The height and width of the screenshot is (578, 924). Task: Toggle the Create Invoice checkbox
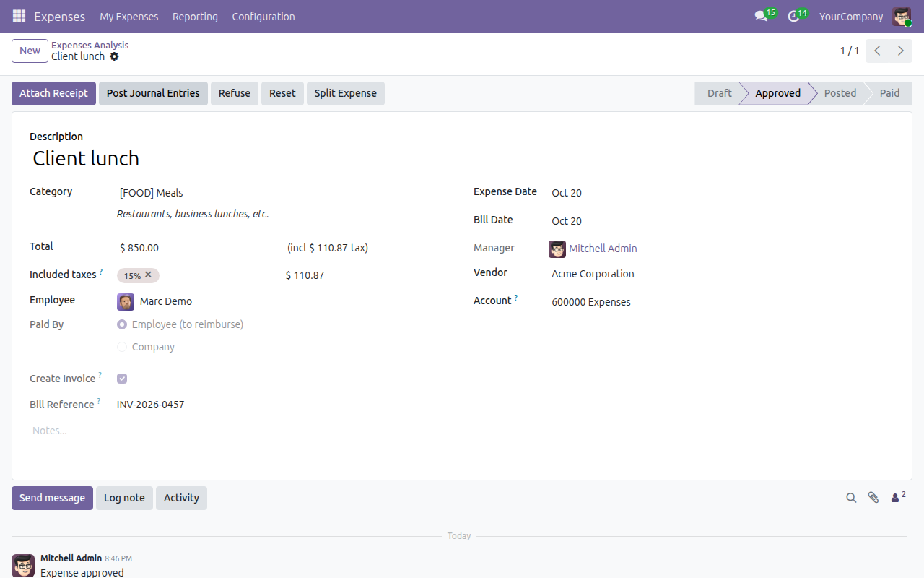tap(122, 379)
